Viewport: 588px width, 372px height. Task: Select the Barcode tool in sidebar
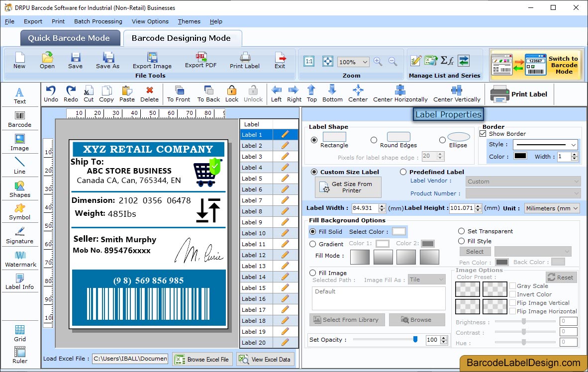click(20, 119)
